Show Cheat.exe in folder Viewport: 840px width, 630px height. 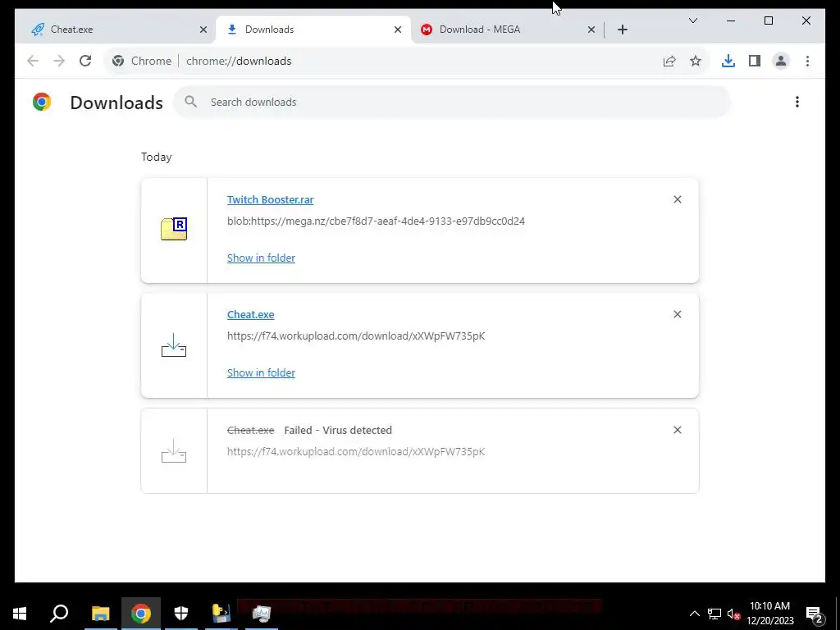point(261,372)
